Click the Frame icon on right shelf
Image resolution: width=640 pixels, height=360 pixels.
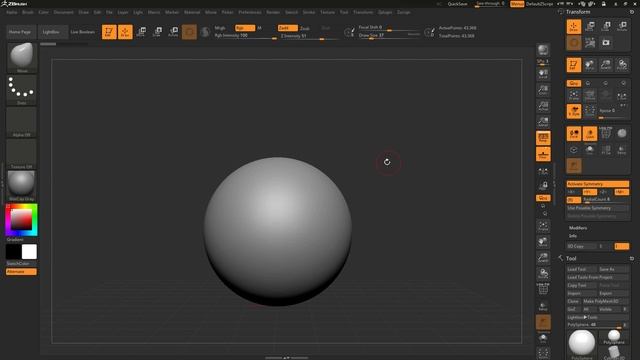tap(543, 226)
